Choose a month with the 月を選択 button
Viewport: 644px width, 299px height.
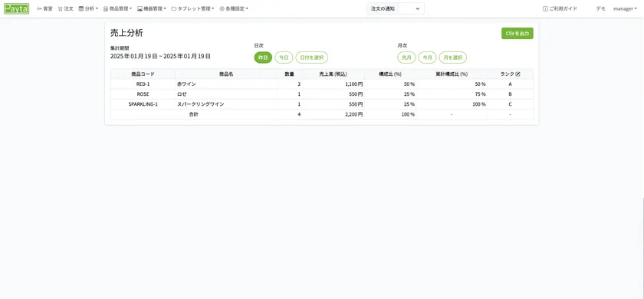click(x=453, y=58)
